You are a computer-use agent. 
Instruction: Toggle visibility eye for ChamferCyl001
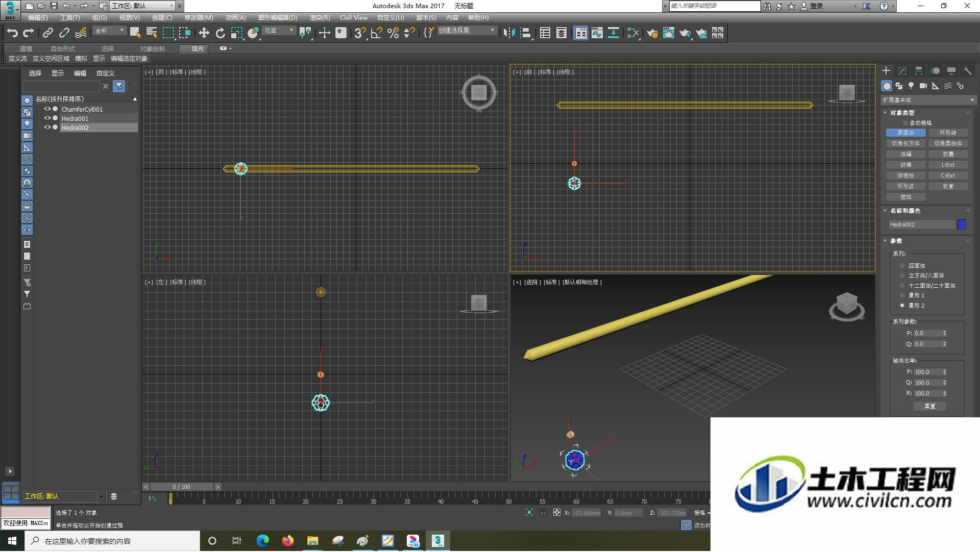coord(47,109)
